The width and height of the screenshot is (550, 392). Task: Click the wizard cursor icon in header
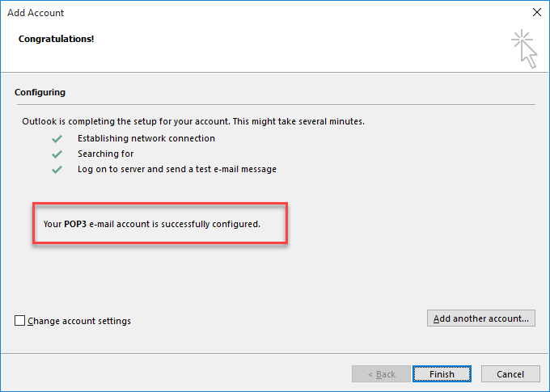(524, 48)
